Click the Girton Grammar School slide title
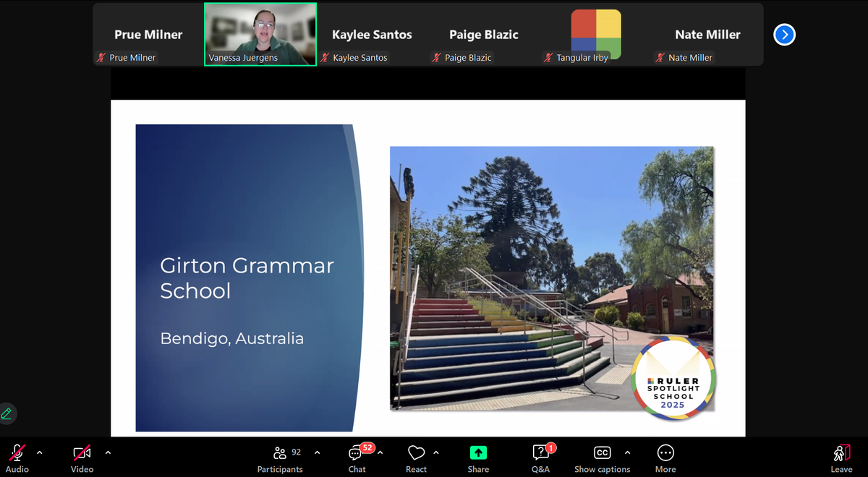Image resolution: width=868 pixels, height=477 pixels. click(247, 278)
